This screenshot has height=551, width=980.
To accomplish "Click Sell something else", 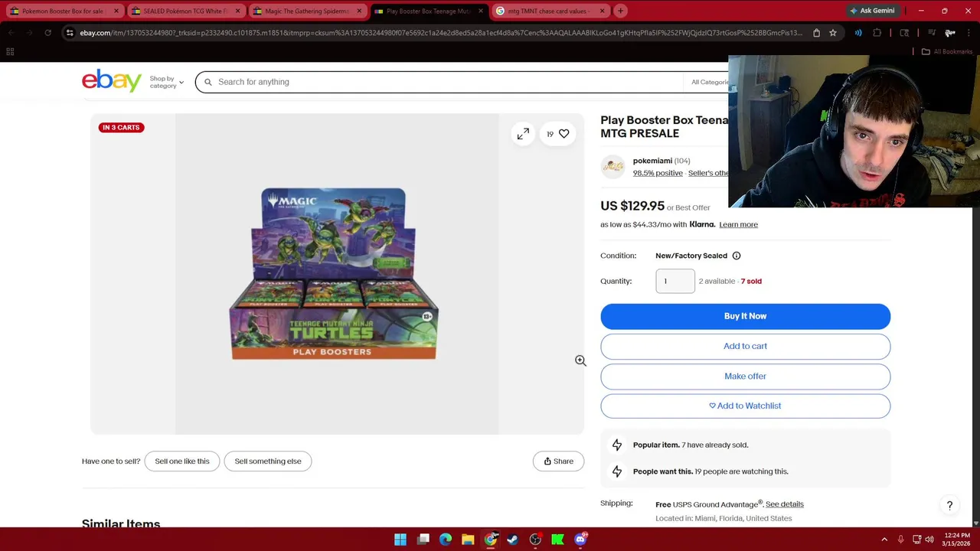I will click(268, 461).
